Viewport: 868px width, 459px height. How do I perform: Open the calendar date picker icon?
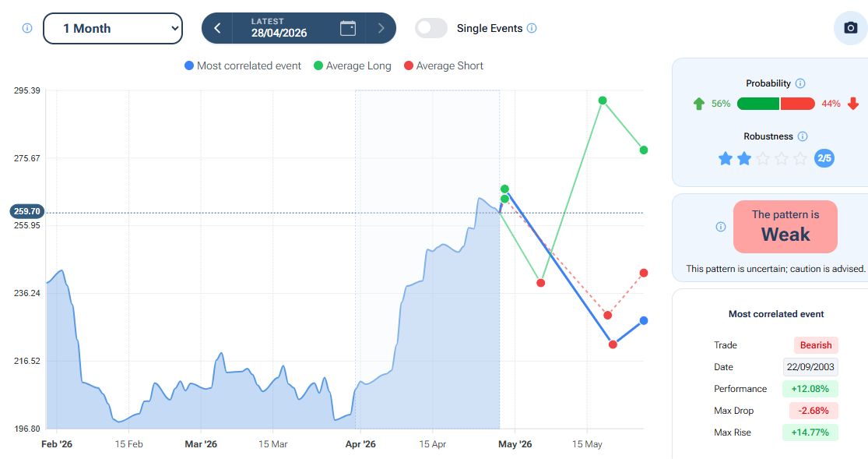click(x=348, y=28)
